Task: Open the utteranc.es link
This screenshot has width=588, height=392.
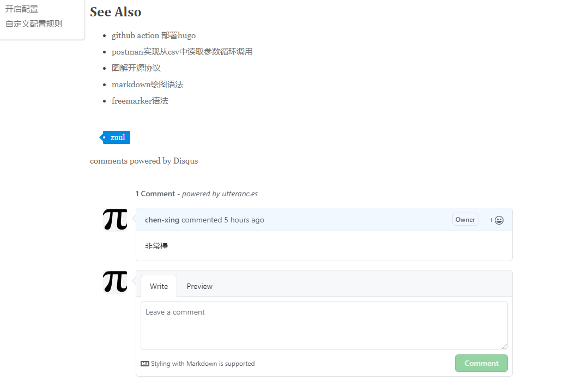Action: pyautogui.click(x=240, y=194)
